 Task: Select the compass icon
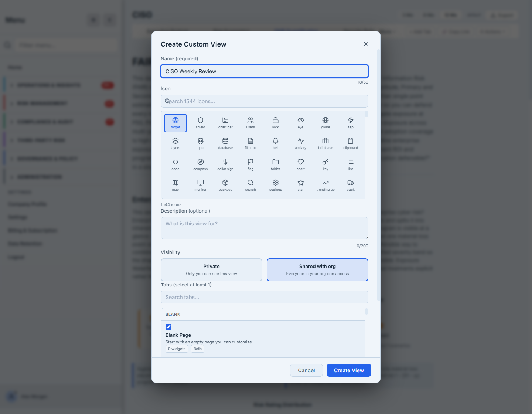point(201,165)
